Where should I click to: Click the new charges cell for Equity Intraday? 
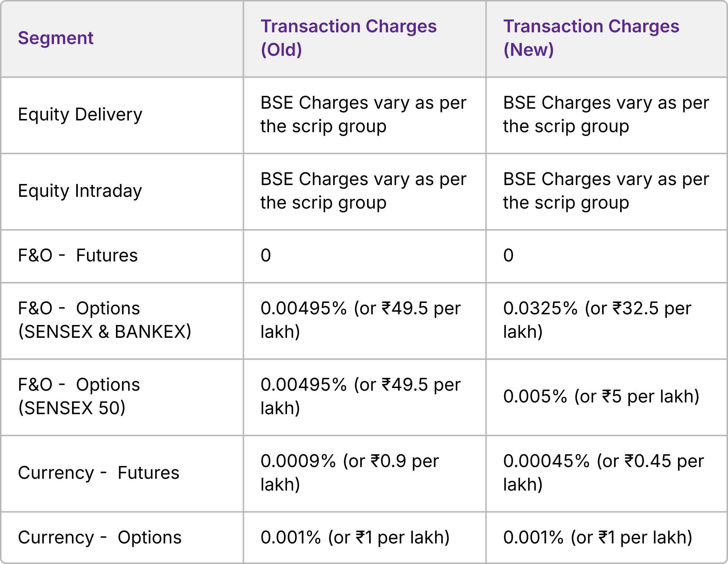606,191
